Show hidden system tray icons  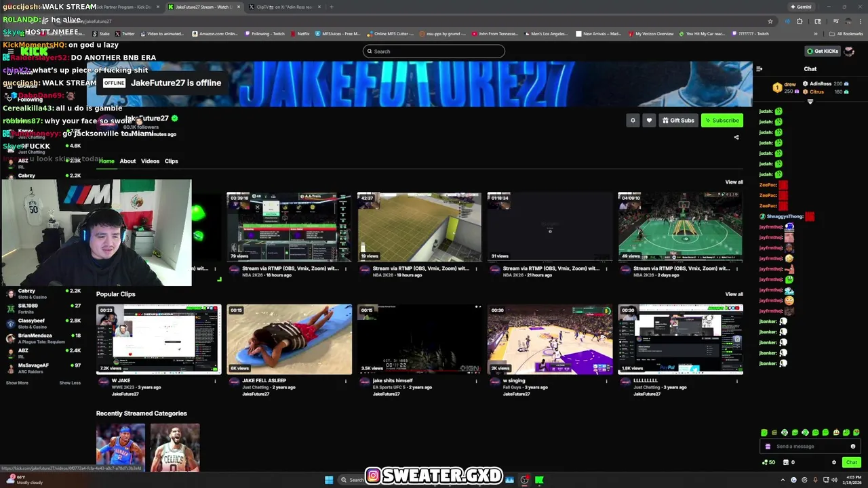point(783,480)
